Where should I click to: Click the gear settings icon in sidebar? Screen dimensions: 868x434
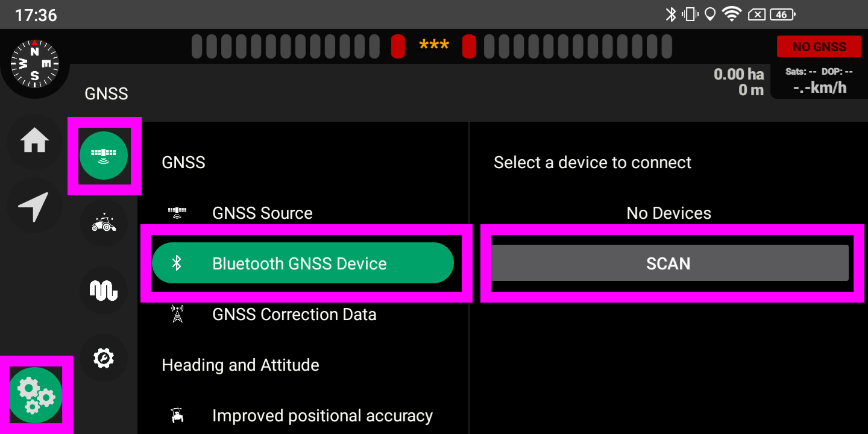pyautogui.click(x=104, y=358)
